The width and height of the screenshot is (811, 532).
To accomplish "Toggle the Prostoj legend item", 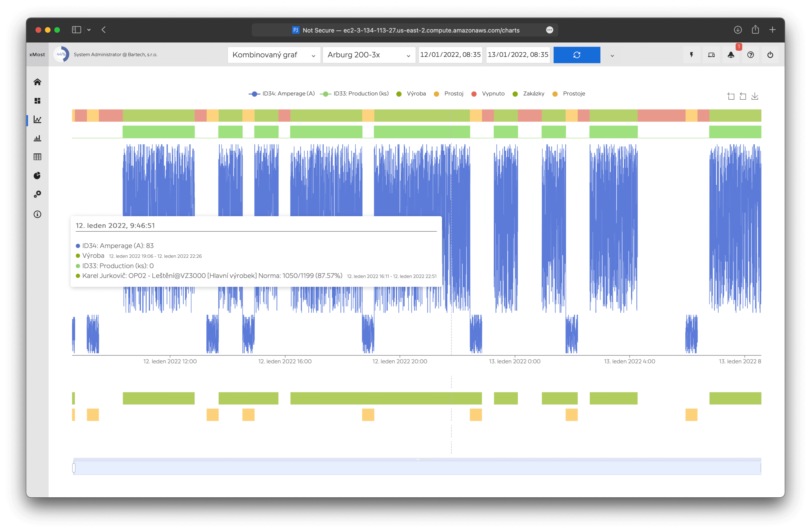I will point(449,94).
